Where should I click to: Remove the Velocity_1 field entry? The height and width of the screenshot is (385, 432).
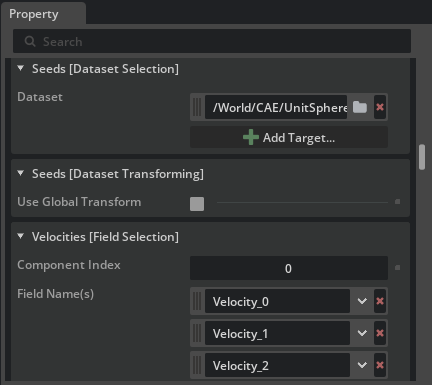380,333
